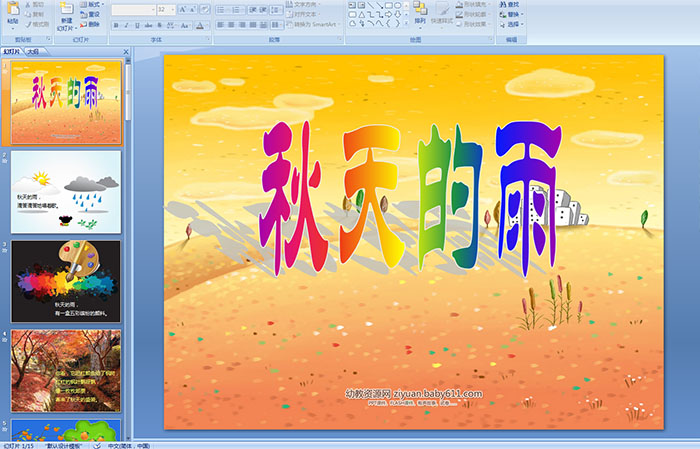Open Shape Effects (形状效果) menu
The height and width of the screenshot is (449, 700).
(x=472, y=24)
